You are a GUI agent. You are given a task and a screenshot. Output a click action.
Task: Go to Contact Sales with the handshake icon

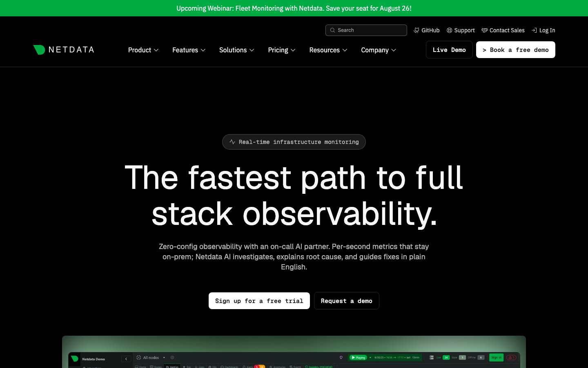503,30
